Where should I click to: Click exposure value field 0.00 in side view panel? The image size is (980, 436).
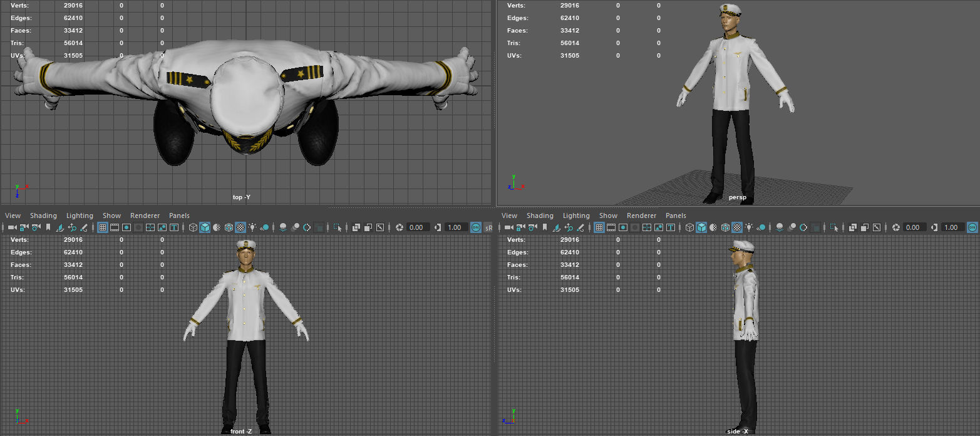pyautogui.click(x=915, y=227)
